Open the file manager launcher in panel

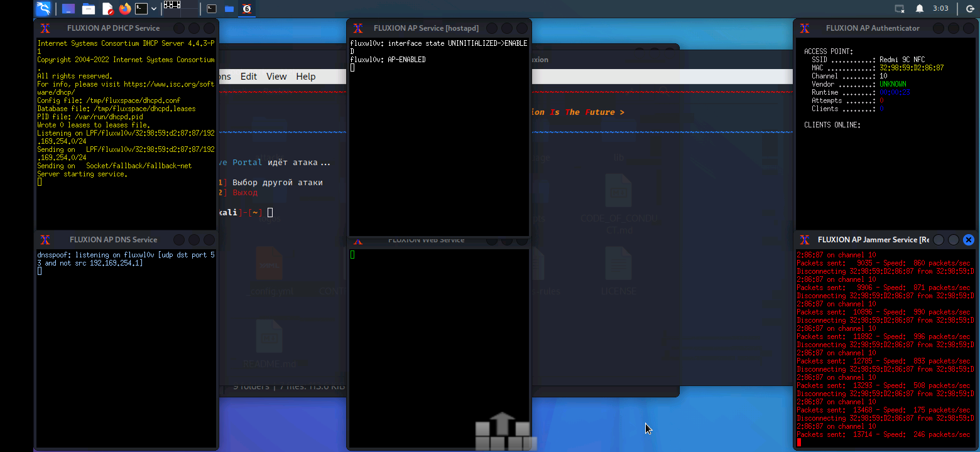click(x=88, y=9)
